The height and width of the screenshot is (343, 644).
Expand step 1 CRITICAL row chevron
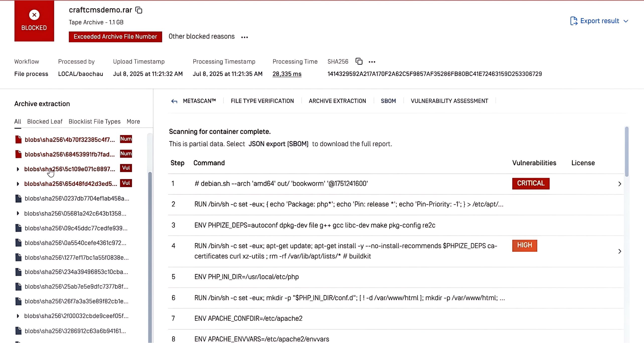619,184
